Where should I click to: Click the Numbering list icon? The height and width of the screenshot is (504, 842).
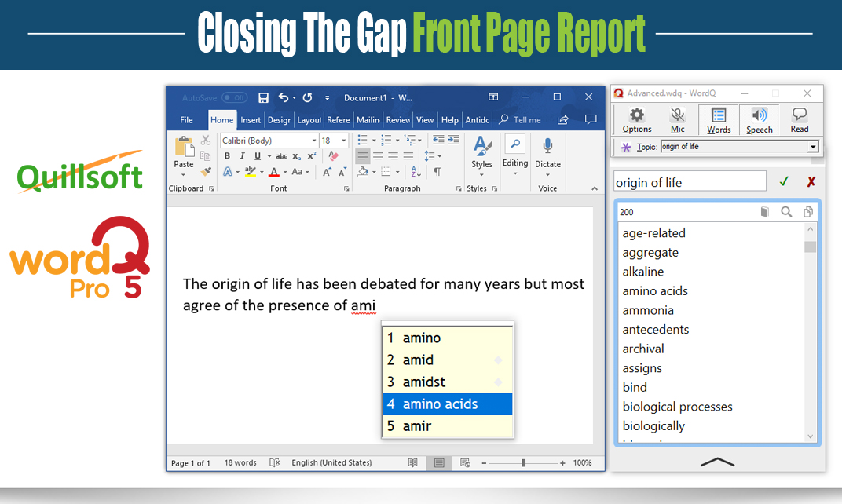click(x=386, y=140)
